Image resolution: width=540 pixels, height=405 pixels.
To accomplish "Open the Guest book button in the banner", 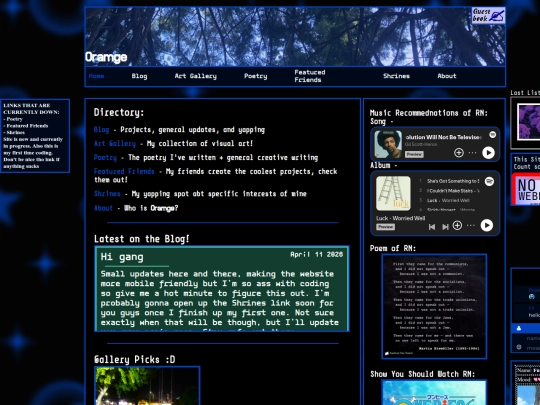I will (x=488, y=15).
